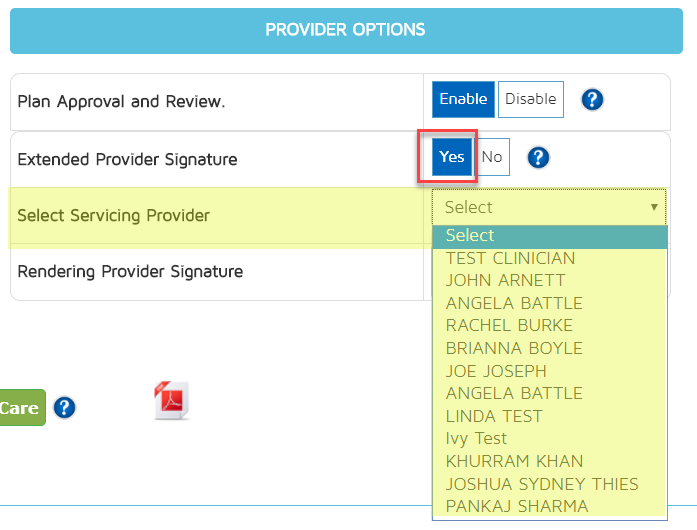Click help icon next to Care button
This screenshot has height=530, width=697.
point(65,408)
